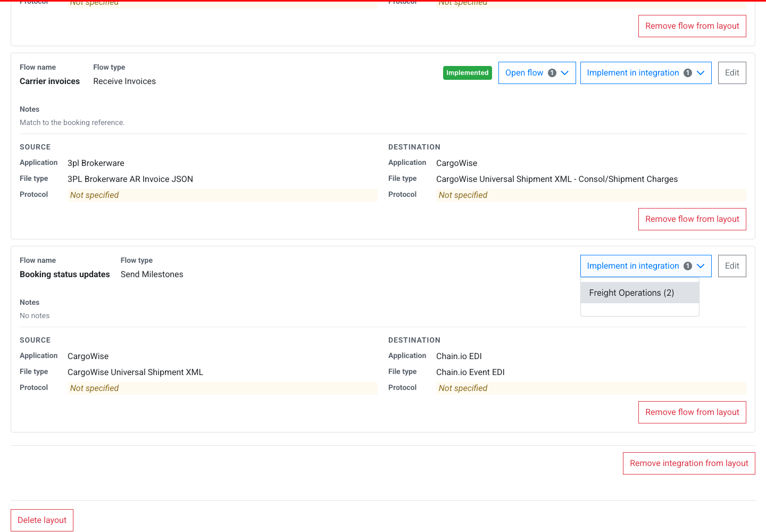The image size is (766, 532).
Task: Click 'Match to the booking reference.' note
Action: coord(72,122)
